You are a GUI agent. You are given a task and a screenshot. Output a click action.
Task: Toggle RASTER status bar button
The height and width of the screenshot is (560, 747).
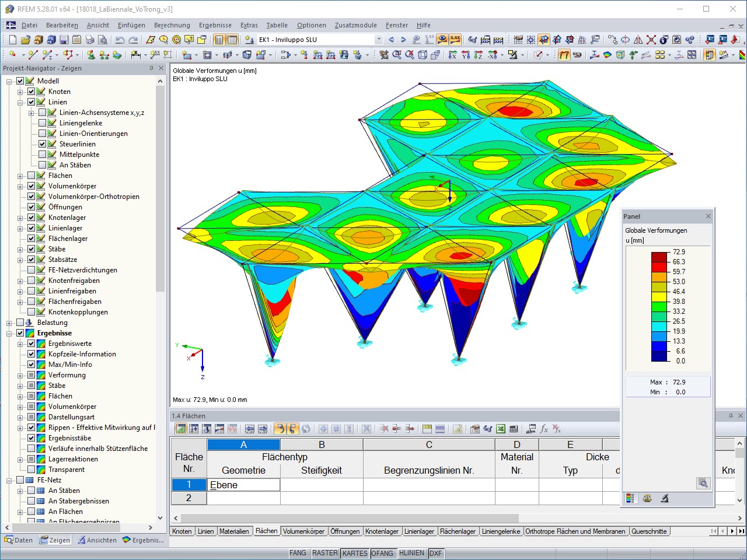pyautogui.click(x=324, y=553)
